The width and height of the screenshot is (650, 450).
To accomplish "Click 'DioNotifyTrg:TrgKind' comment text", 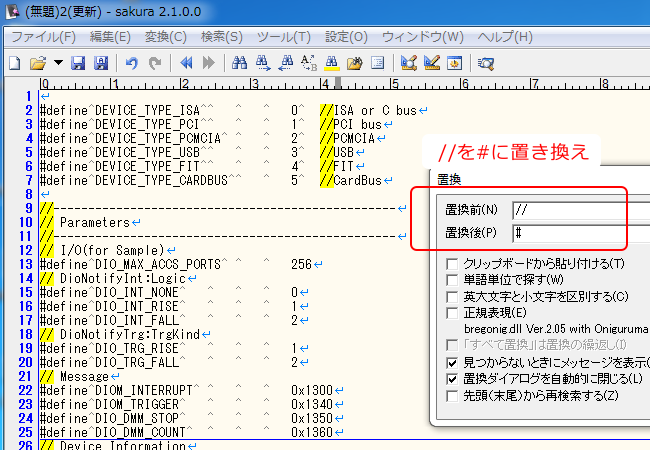I will point(130,334).
